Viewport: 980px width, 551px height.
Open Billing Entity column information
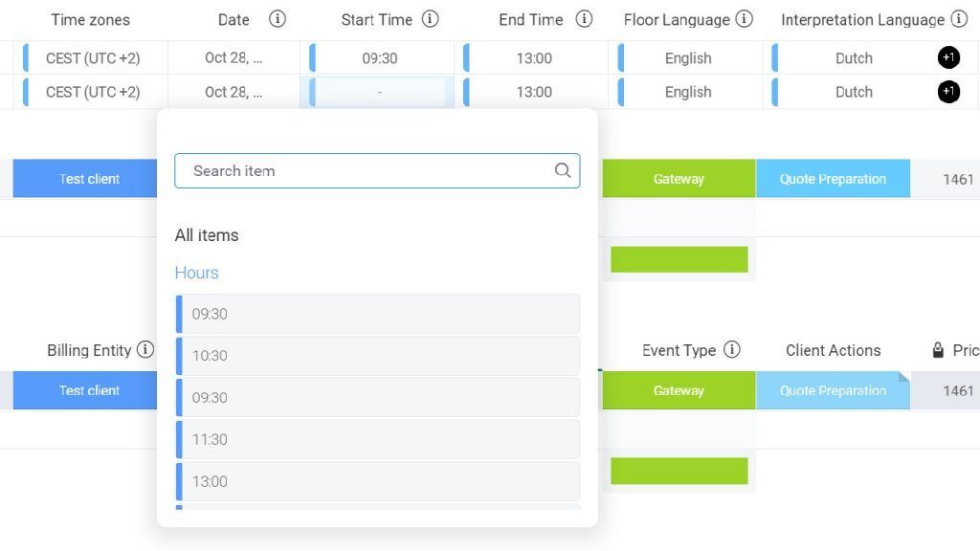click(147, 350)
